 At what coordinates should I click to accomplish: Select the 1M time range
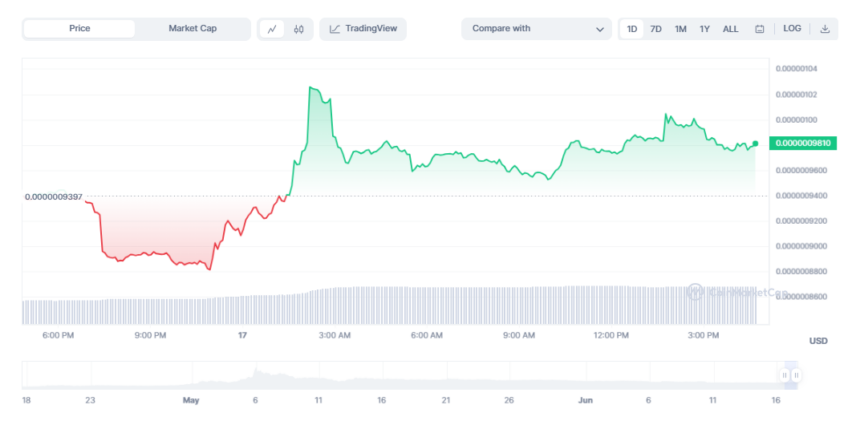pyautogui.click(x=680, y=29)
